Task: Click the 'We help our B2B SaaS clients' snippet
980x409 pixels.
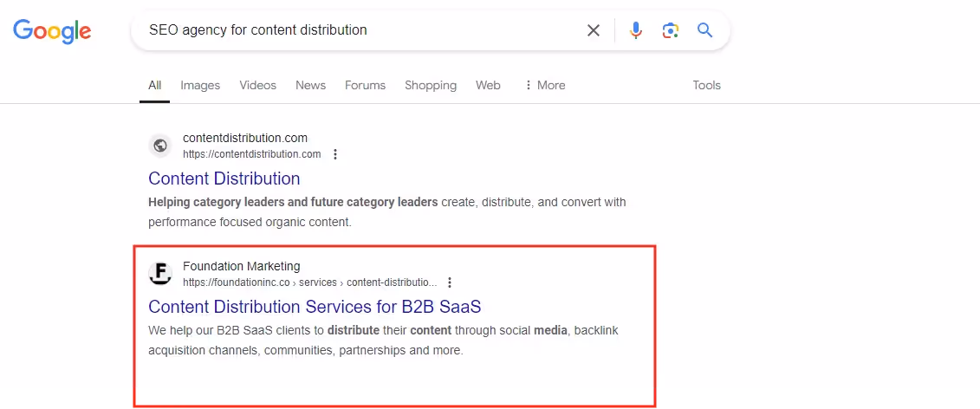Action: point(383,341)
